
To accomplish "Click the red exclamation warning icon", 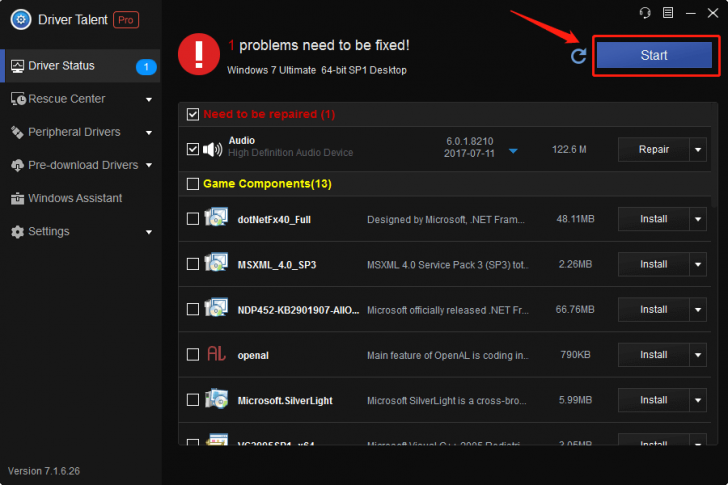I will pyautogui.click(x=199, y=54).
